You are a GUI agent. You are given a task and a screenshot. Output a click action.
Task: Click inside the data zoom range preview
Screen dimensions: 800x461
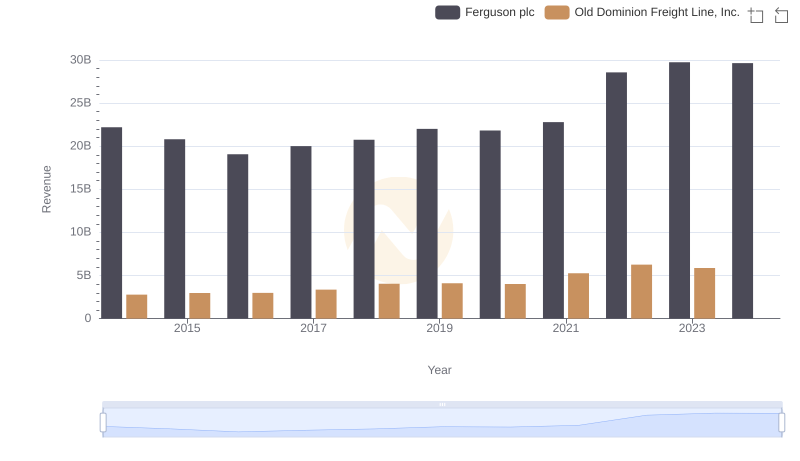(442, 423)
